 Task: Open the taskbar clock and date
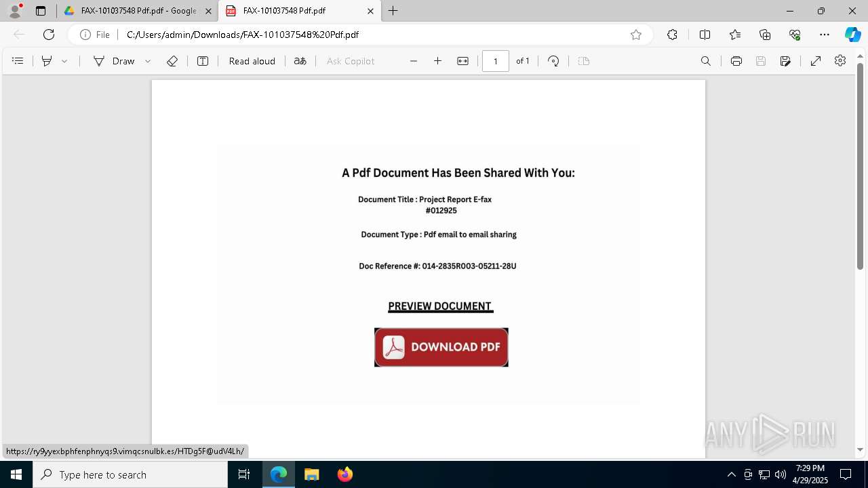click(x=810, y=474)
